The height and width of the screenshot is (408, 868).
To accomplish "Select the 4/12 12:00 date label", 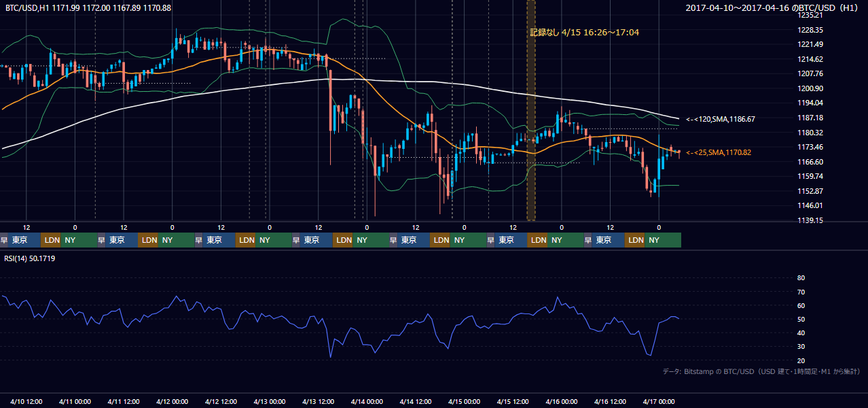I will click(x=221, y=401).
